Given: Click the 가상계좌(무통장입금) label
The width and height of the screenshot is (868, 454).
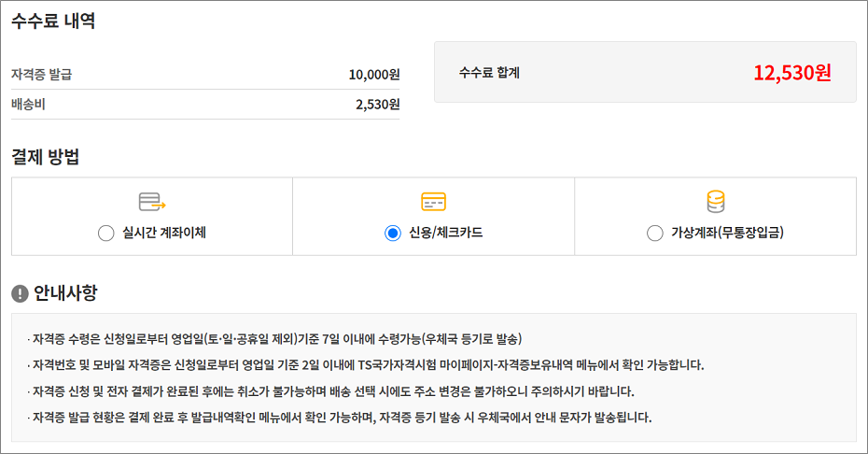Looking at the screenshot, I should pyautogui.click(x=727, y=233).
